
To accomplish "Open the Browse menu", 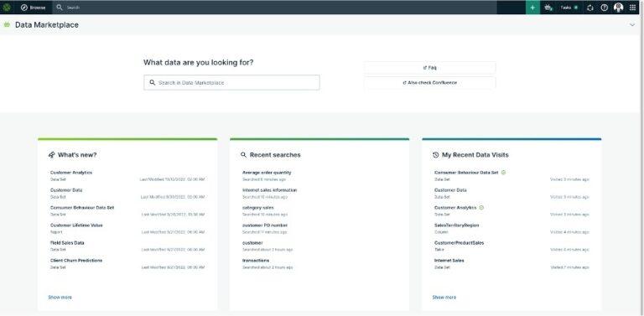I will (x=34, y=8).
